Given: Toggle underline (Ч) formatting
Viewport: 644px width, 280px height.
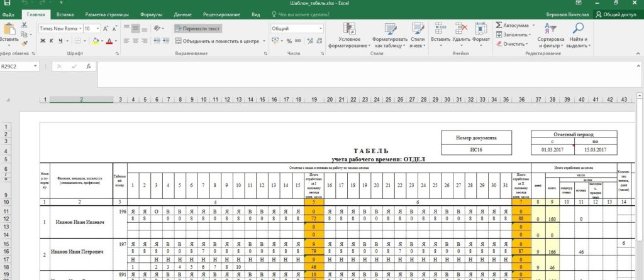Looking at the screenshot, I should point(60,41).
